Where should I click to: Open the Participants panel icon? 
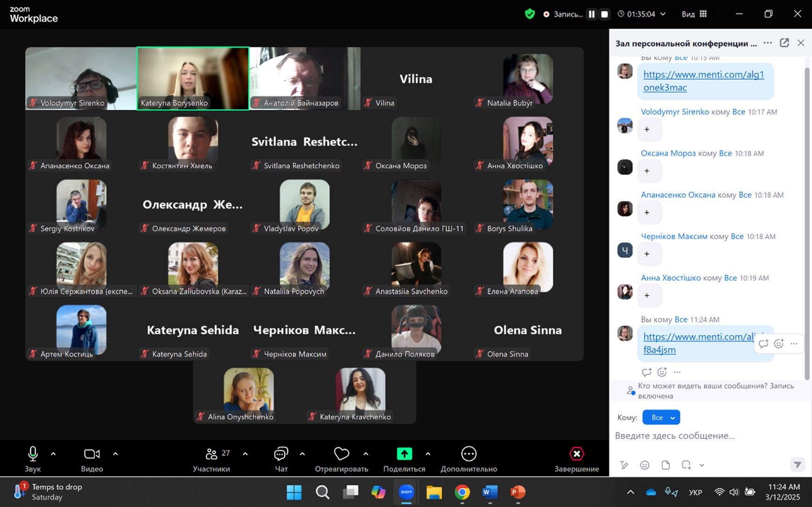coord(212,454)
